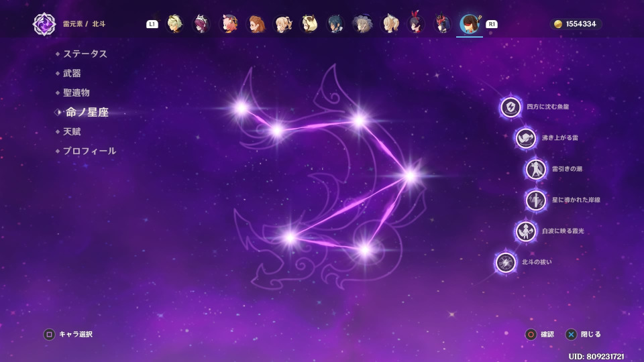Click the 四方に沈む魚龍 text label
Image resolution: width=644 pixels, height=362 pixels.
[548, 107]
